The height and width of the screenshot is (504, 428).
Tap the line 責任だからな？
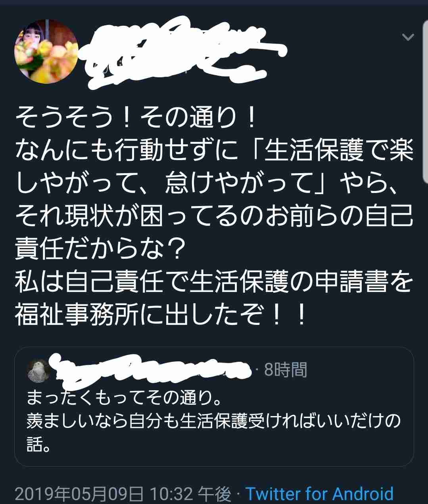(101, 250)
